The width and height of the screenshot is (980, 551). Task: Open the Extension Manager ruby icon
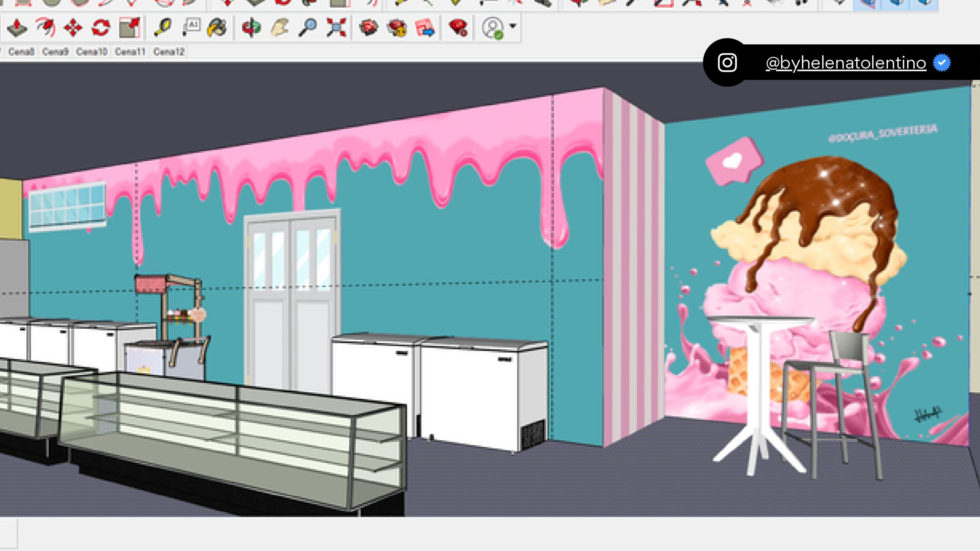pyautogui.click(x=458, y=28)
